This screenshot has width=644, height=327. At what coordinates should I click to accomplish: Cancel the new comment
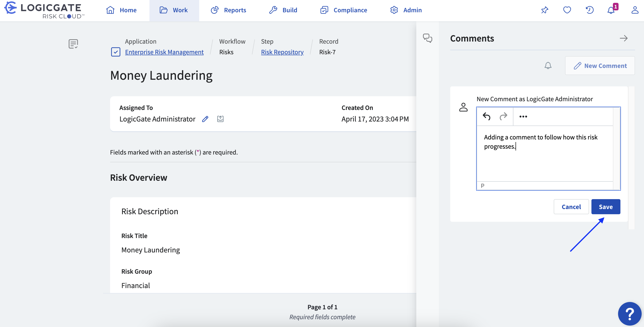point(571,207)
